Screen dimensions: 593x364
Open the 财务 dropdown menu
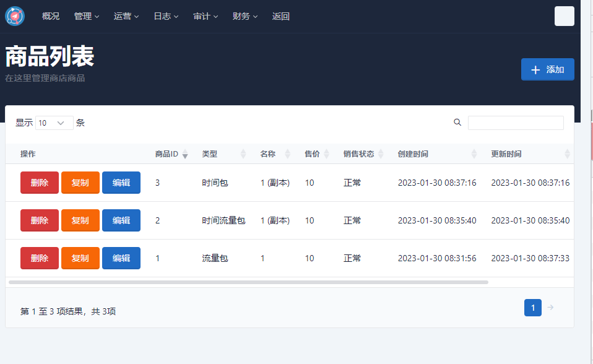click(x=245, y=16)
